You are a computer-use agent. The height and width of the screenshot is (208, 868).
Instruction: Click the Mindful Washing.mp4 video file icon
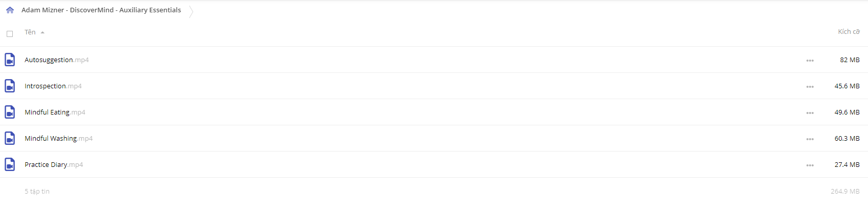(x=10, y=139)
